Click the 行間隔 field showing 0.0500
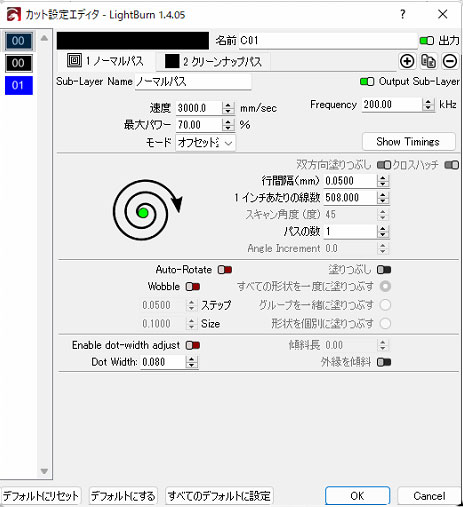The height and width of the screenshot is (507, 463). coord(350,181)
